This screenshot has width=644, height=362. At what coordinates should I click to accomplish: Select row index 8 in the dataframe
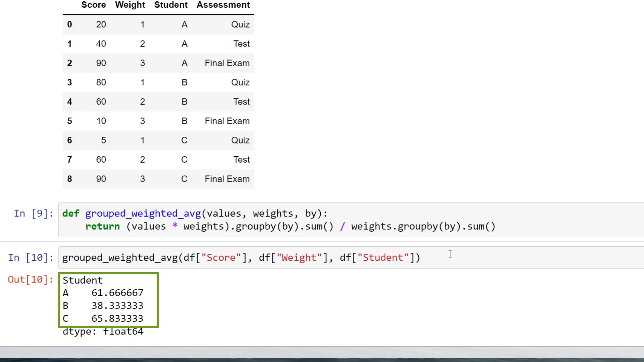69,179
